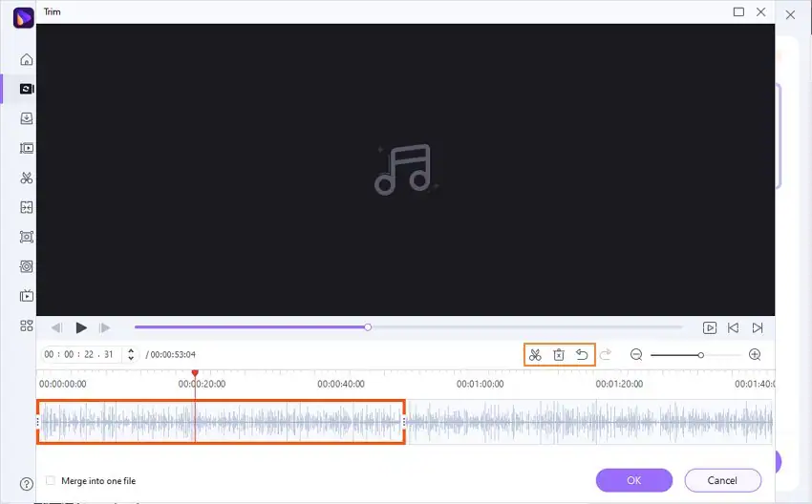The width and height of the screenshot is (812, 504).
Task: Click the delete segment trash icon
Action: (x=559, y=355)
